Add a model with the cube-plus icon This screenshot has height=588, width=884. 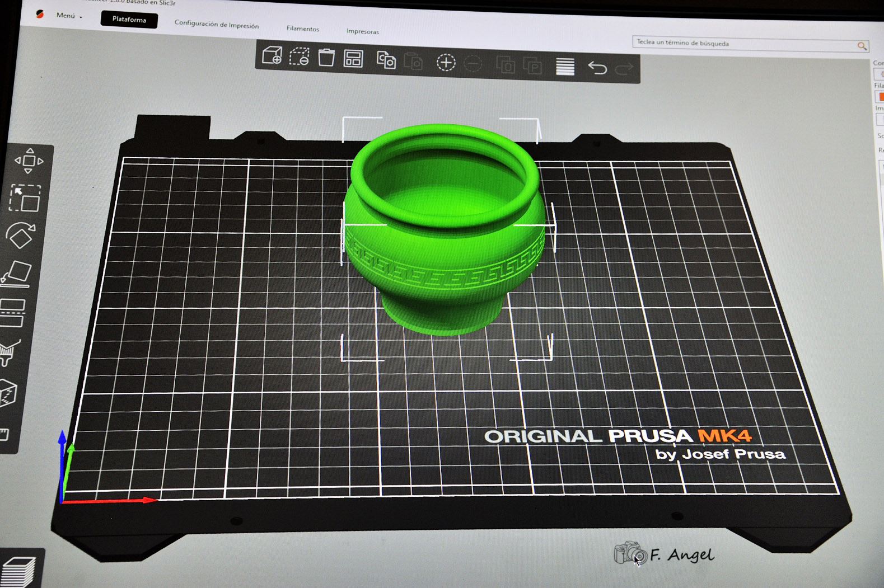pos(272,55)
